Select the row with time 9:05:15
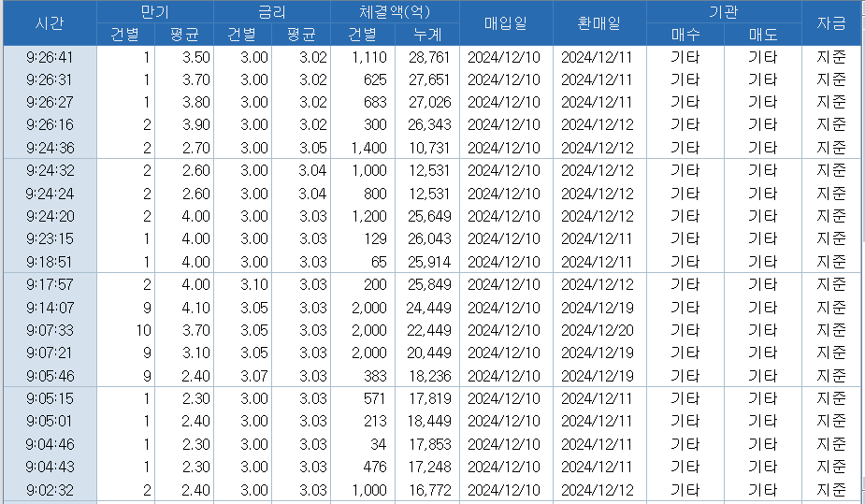The height and width of the screenshot is (504, 865). [x=432, y=398]
